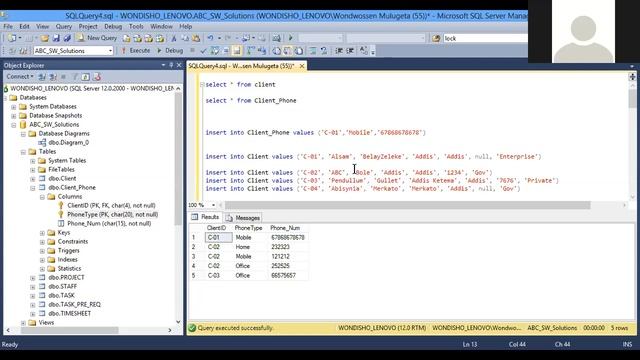The height and width of the screenshot is (360, 640).
Task: Open the Window menu
Action: point(161,26)
